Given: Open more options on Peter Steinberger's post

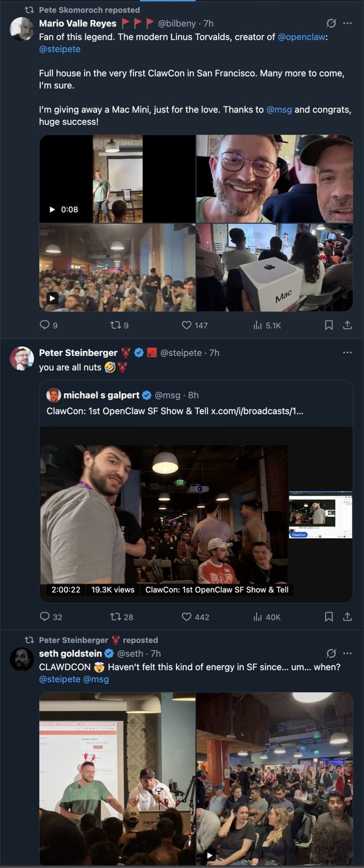Looking at the screenshot, I should click(347, 352).
